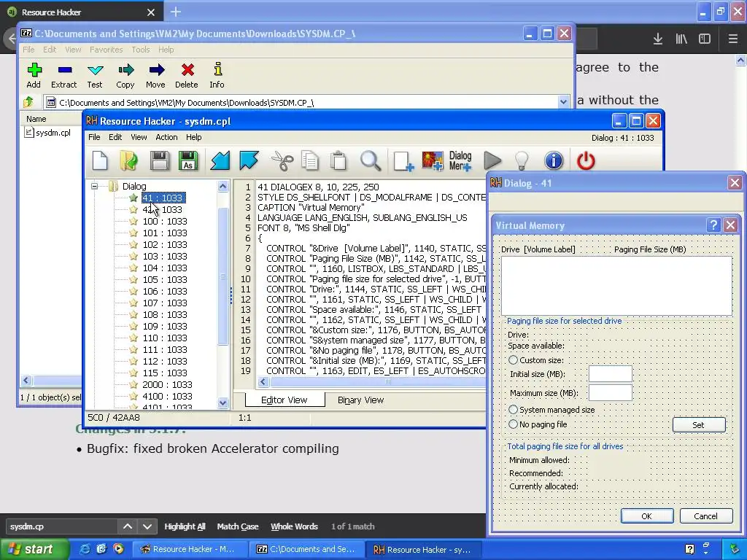Select tree item 110 : 1033
The width and height of the screenshot is (747, 560).
click(164, 338)
